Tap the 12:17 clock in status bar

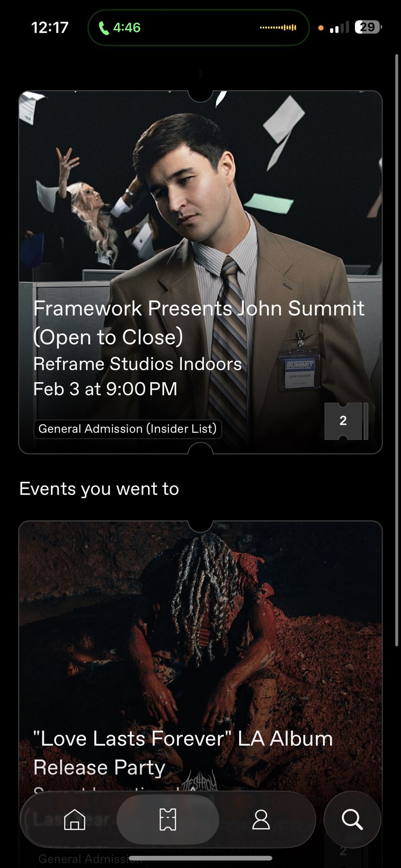(x=50, y=28)
